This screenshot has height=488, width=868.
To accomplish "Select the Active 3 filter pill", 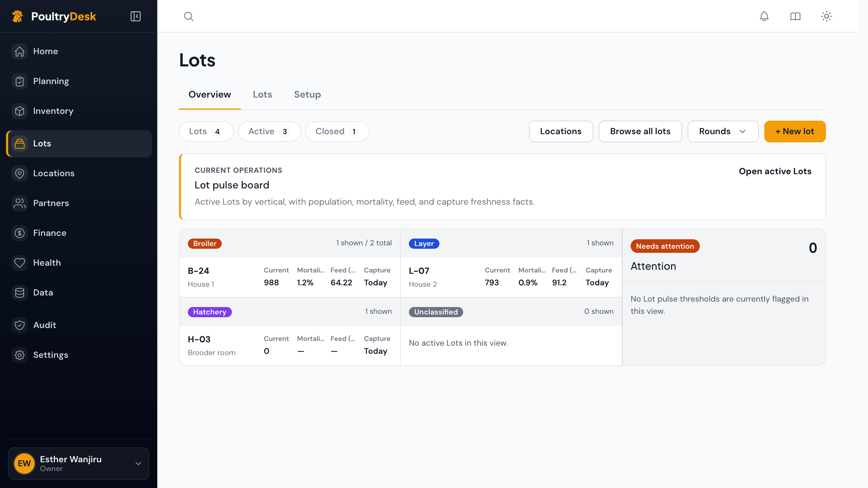I will click(269, 131).
